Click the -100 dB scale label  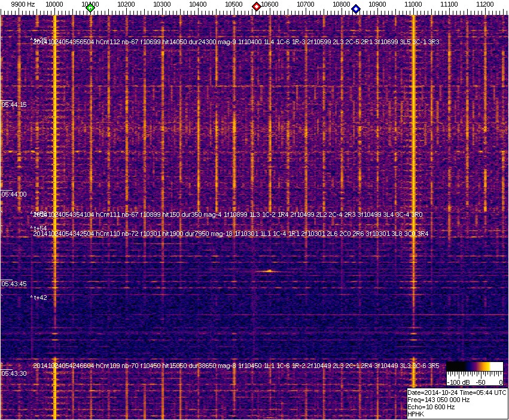pos(458,382)
